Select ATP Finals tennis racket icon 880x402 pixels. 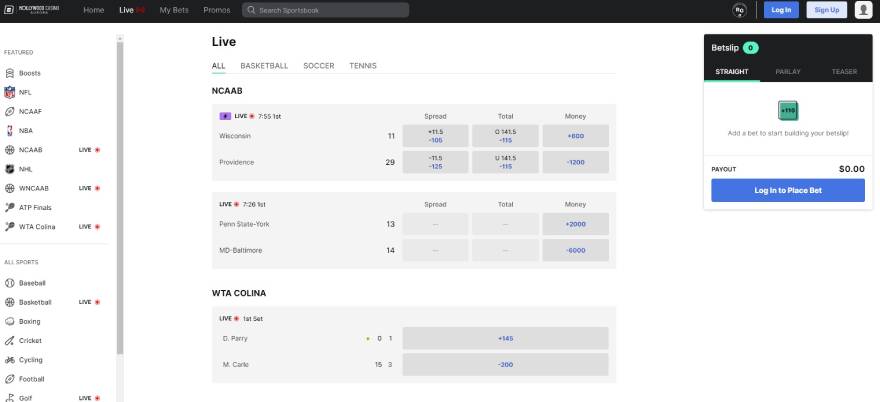(10, 207)
